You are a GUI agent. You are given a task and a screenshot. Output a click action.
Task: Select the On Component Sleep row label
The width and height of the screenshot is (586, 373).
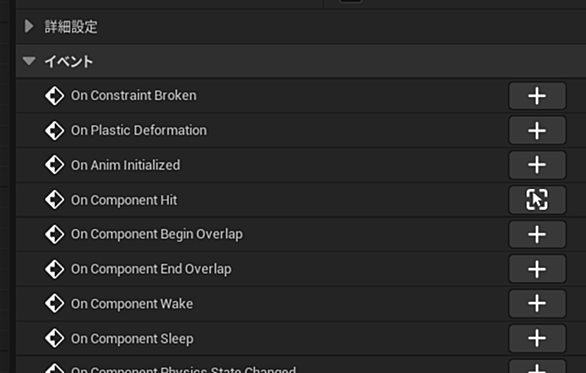point(132,339)
